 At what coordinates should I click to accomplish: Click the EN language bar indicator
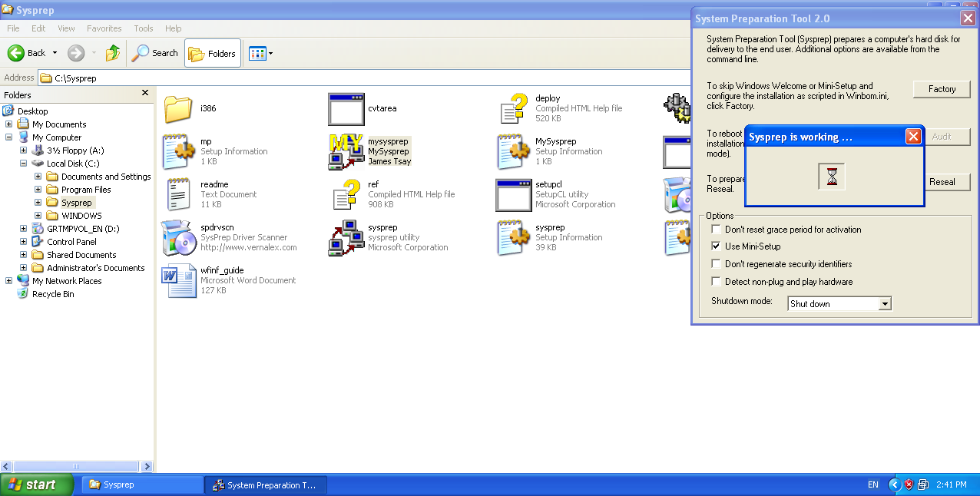[873, 485]
